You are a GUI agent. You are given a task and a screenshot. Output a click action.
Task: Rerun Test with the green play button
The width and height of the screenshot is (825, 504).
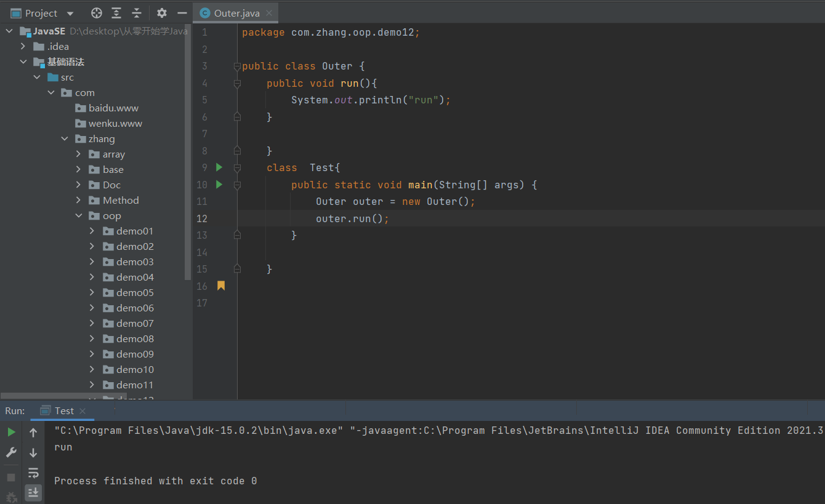pos(11,432)
